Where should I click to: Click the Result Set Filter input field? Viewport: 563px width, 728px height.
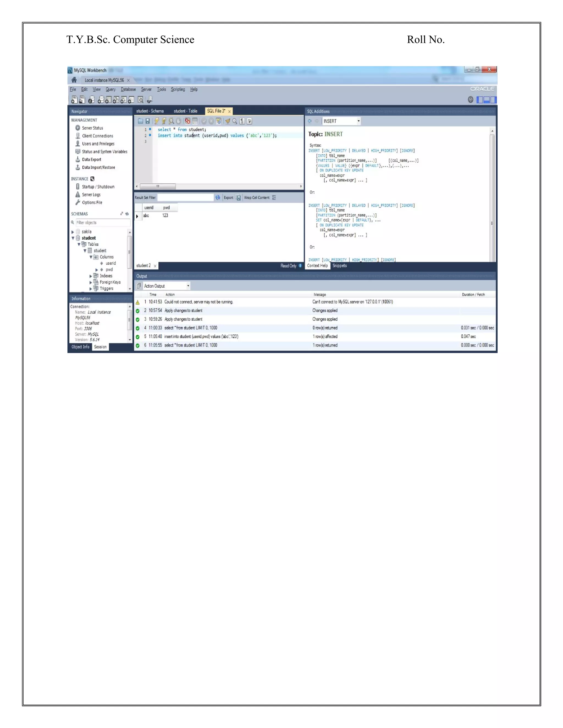coord(185,197)
